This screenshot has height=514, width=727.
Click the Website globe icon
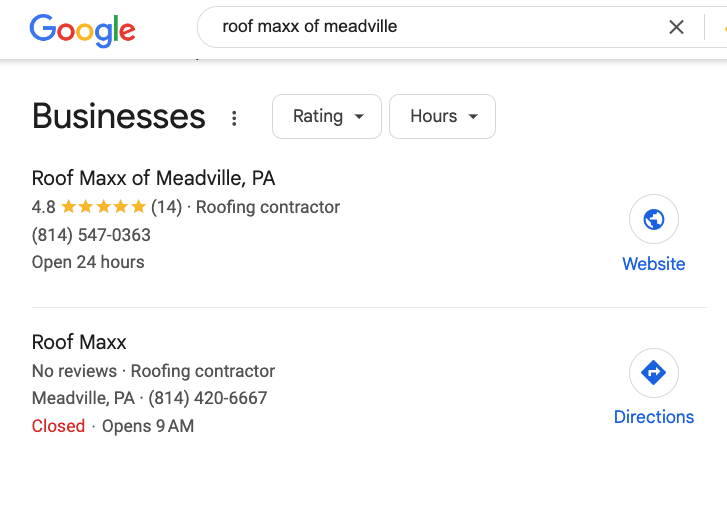tap(654, 220)
